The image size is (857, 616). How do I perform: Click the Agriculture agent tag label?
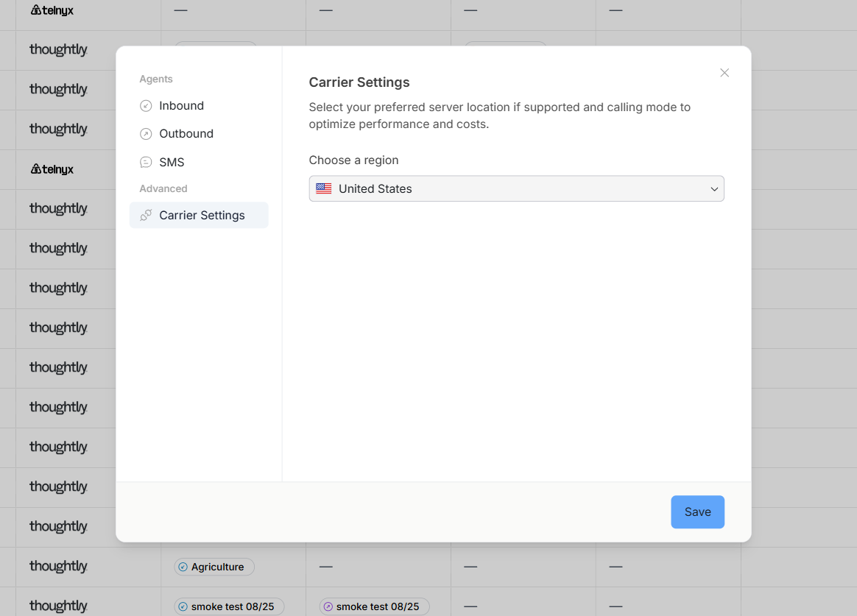(217, 567)
